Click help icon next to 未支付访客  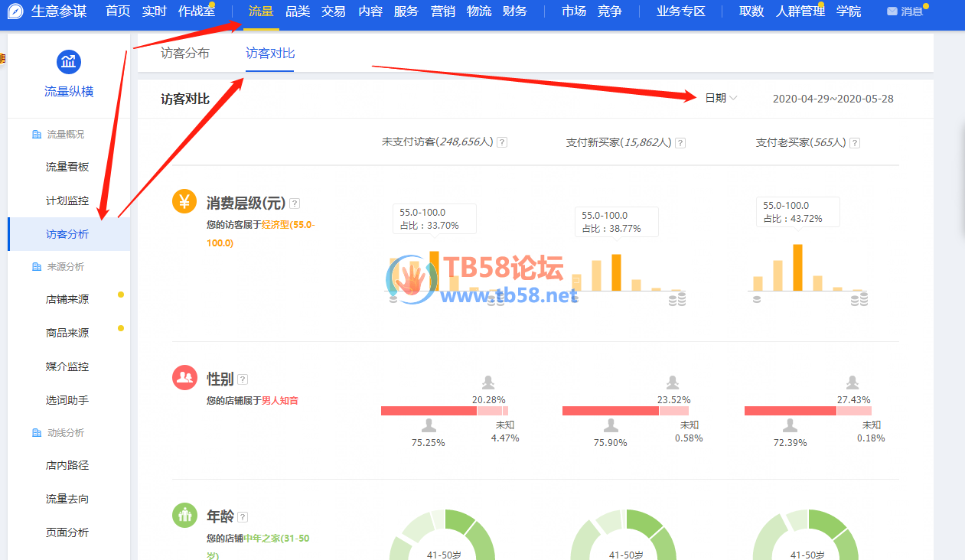(503, 142)
